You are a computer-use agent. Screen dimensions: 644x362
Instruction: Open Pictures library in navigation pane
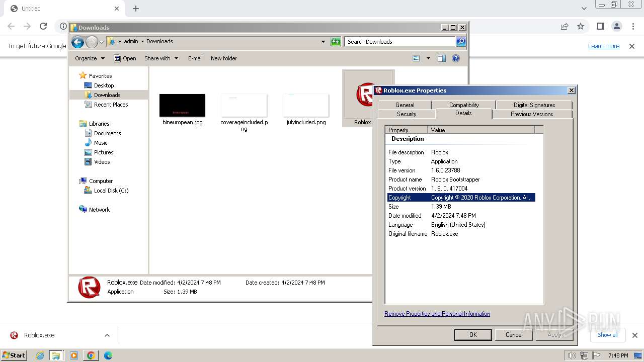[104, 152]
